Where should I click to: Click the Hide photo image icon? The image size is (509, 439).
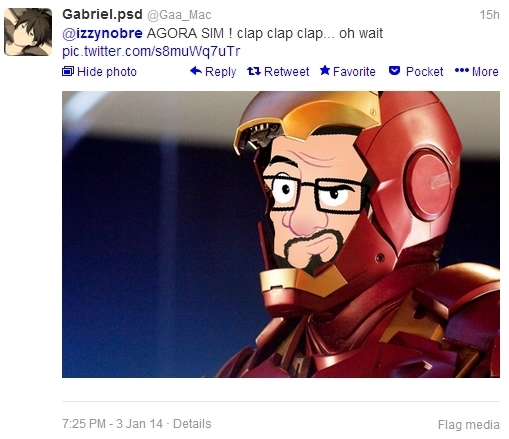(x=68, y=71)
